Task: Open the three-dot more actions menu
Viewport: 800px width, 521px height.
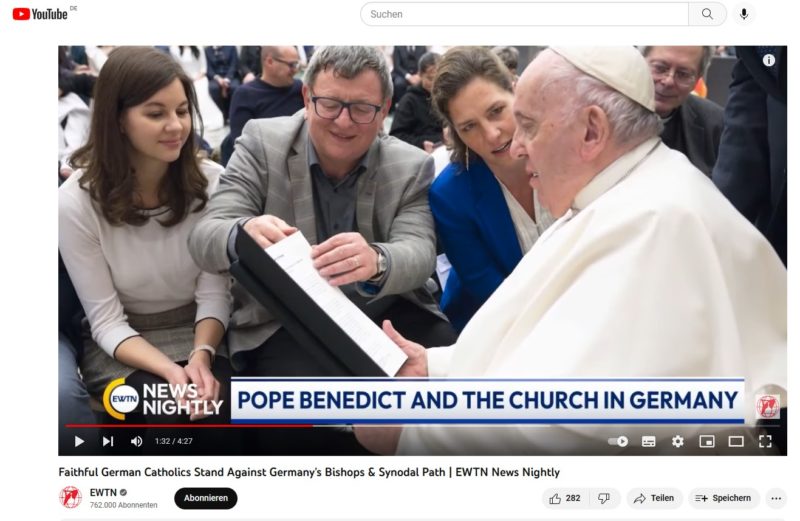Action: (776, 498)
